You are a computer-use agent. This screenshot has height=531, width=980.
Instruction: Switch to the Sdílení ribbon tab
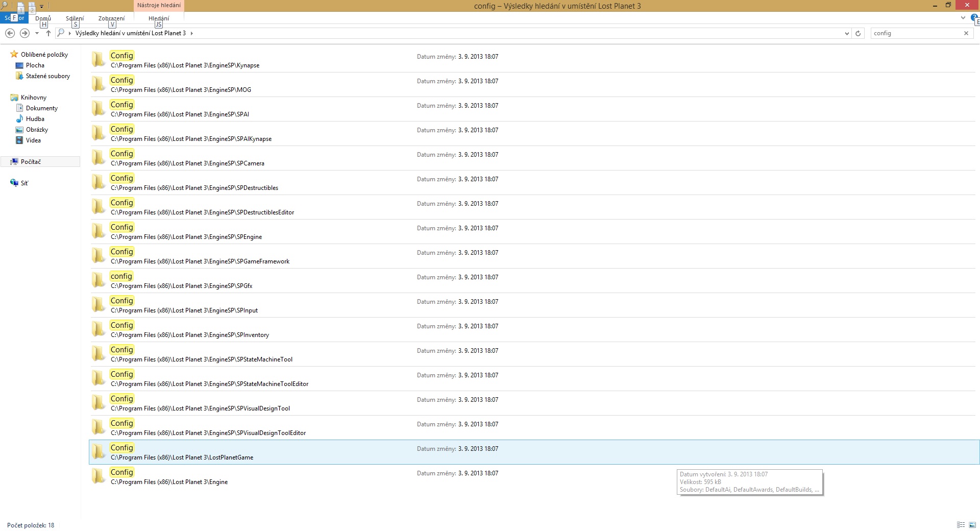[75, 18]
